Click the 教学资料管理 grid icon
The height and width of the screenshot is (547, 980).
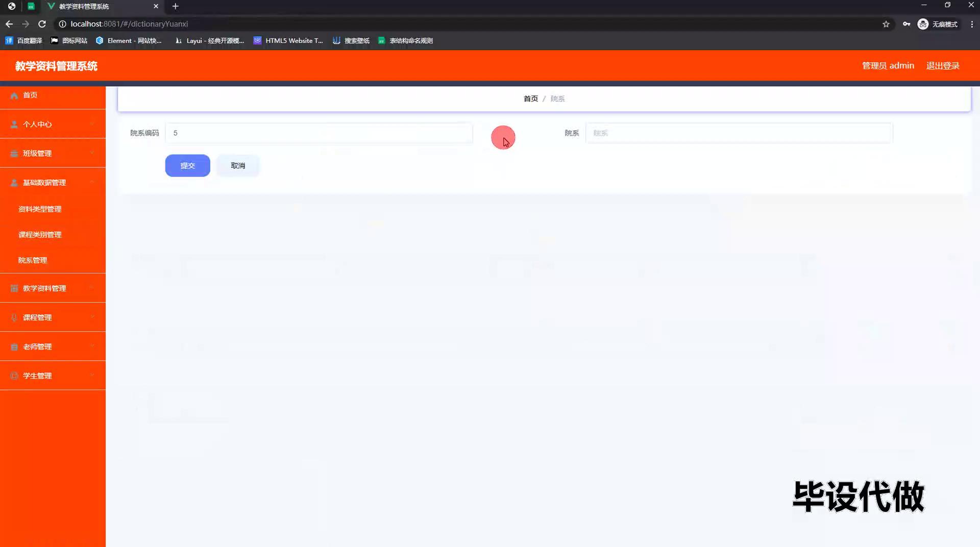[x=14, y=288]
